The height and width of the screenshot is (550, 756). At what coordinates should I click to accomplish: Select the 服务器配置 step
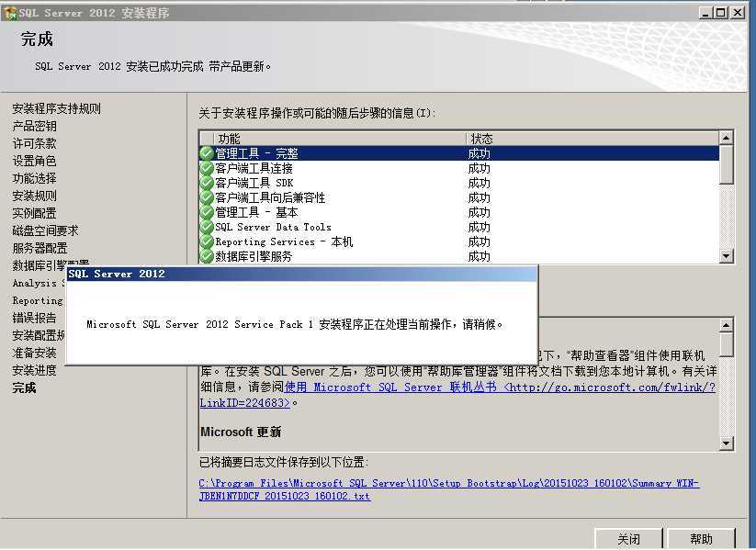[40, 248]
